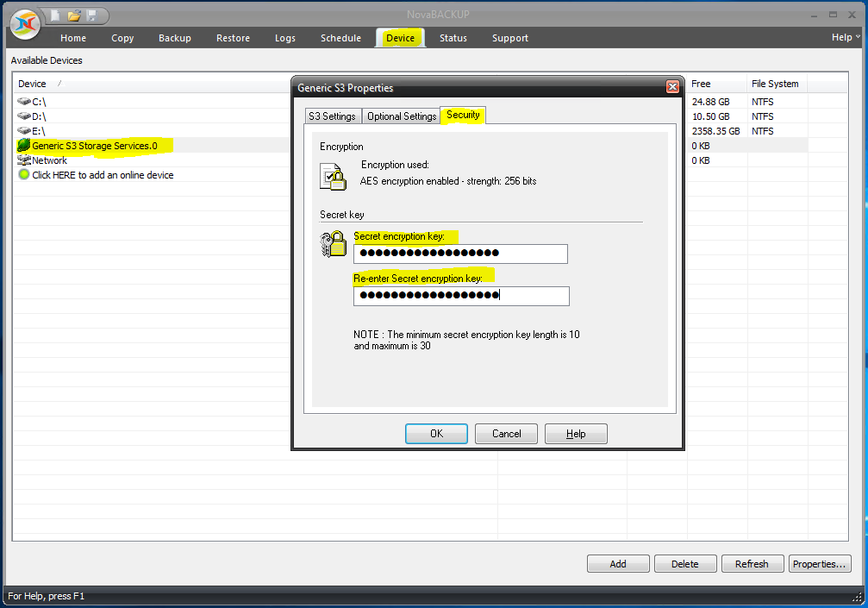Open the Backup menu tab
The width and height of the screenshot is (868, 608).
click(175, 38)
